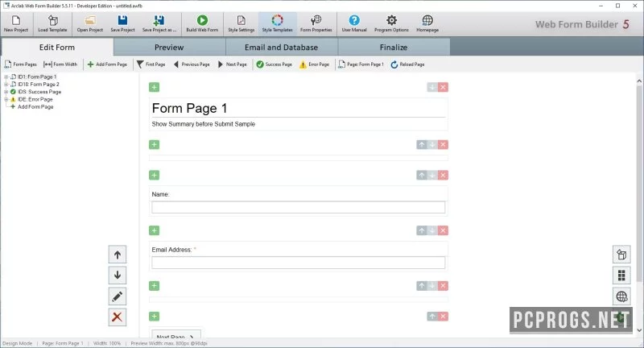The width and height of the screenshot is (644, 348).
Task: Choose Save Project as... in the toolbar
Action: pos(159,23)
